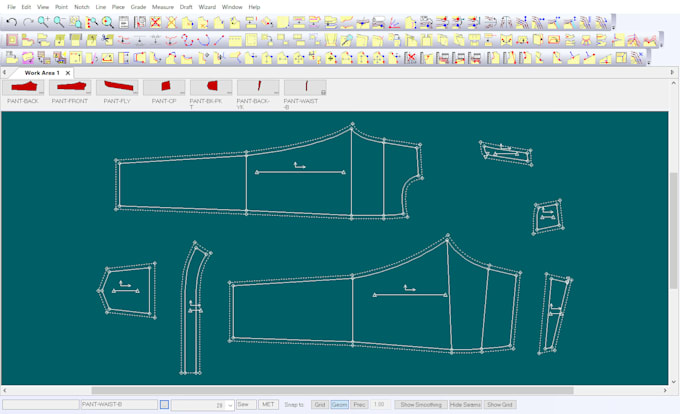The width and height of the screenshot is (680, 414).
Task: Click the blue arc curve tool icon
Action: point(203,40)
